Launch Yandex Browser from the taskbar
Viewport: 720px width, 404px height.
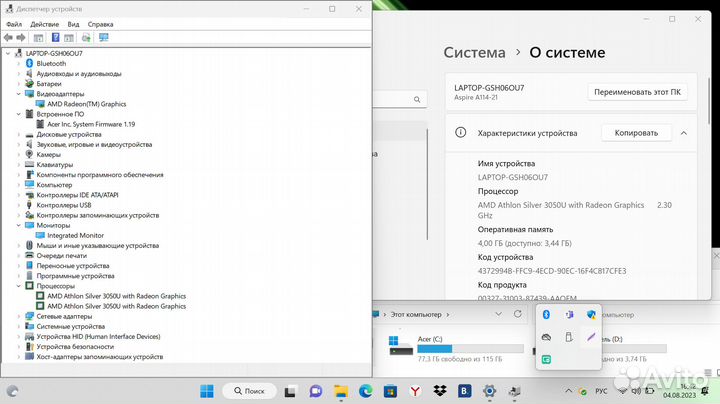415,392
